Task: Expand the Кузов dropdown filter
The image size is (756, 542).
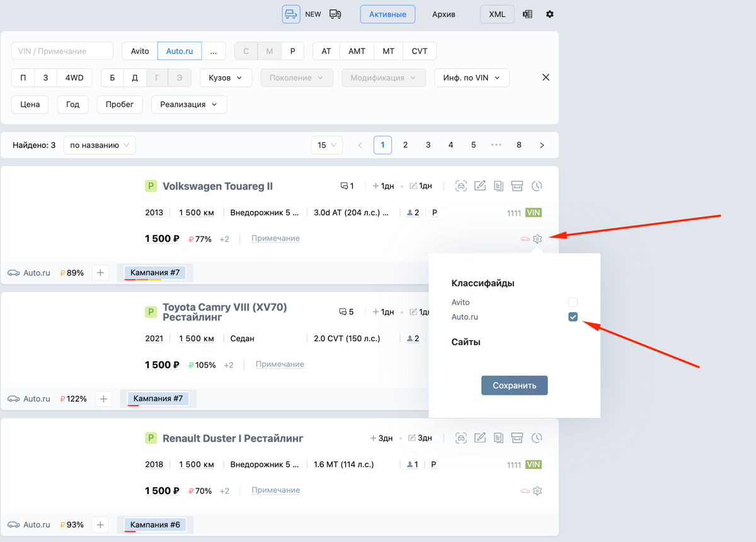Action: coord(226,77)
